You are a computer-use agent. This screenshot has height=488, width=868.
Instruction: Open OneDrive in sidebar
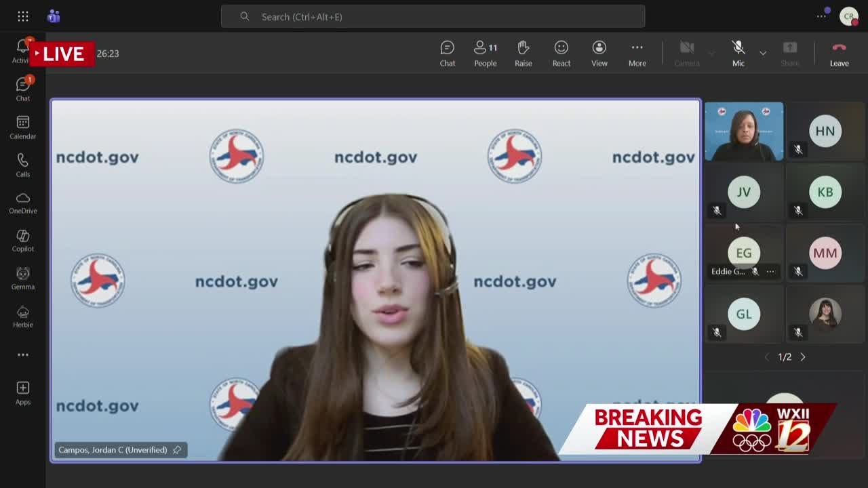pyautogui.click(x=23, y=203)
